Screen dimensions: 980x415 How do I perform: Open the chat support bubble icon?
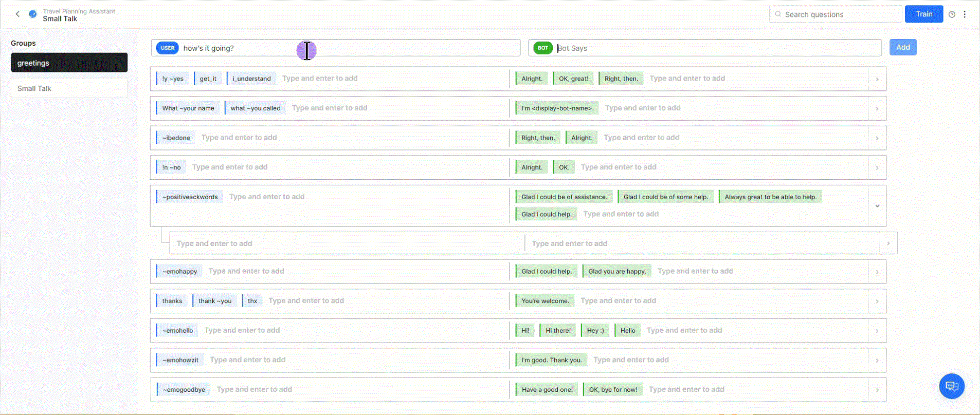tap(951, 386)
